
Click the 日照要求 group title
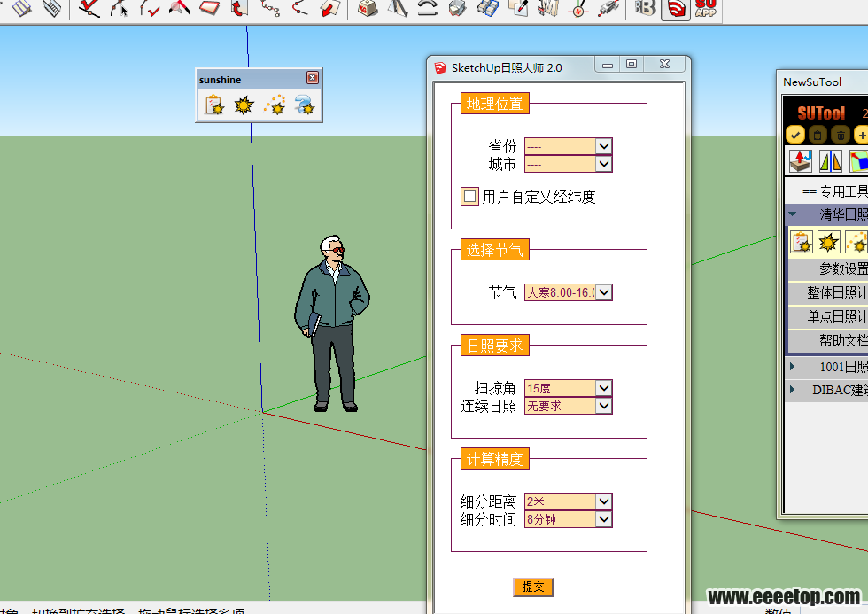(x=495, y=346)
